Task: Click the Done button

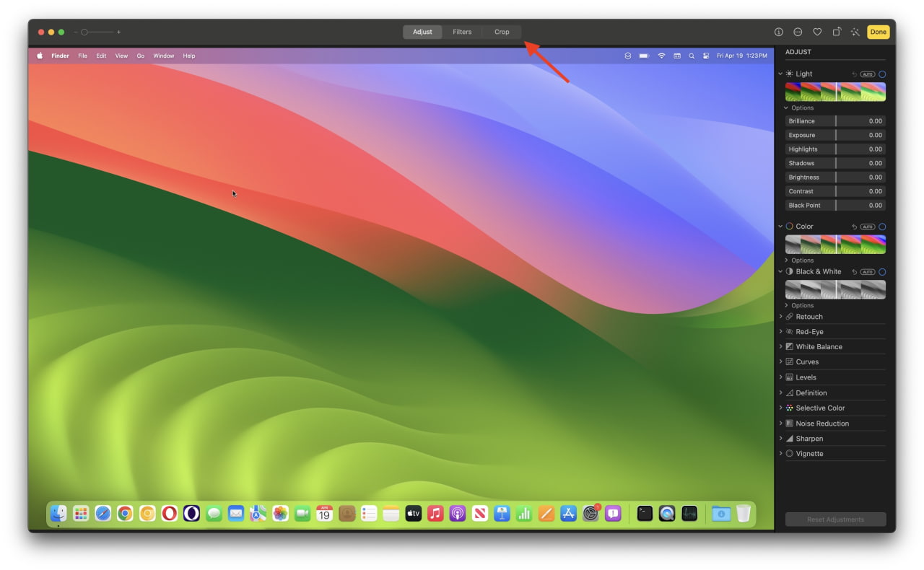Action: (878, 32)
